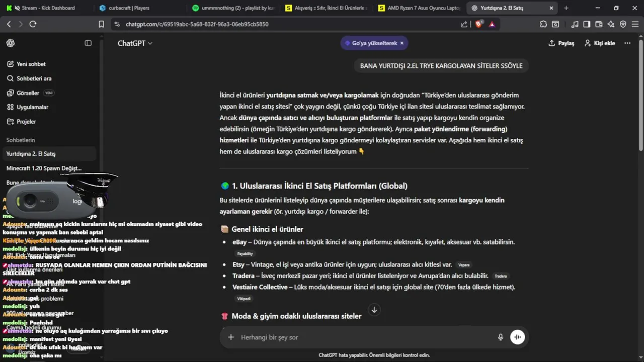
Task: Open the Minecraft 1.20 Spawn Değişt... chat
Action: [x=49, y=168]
